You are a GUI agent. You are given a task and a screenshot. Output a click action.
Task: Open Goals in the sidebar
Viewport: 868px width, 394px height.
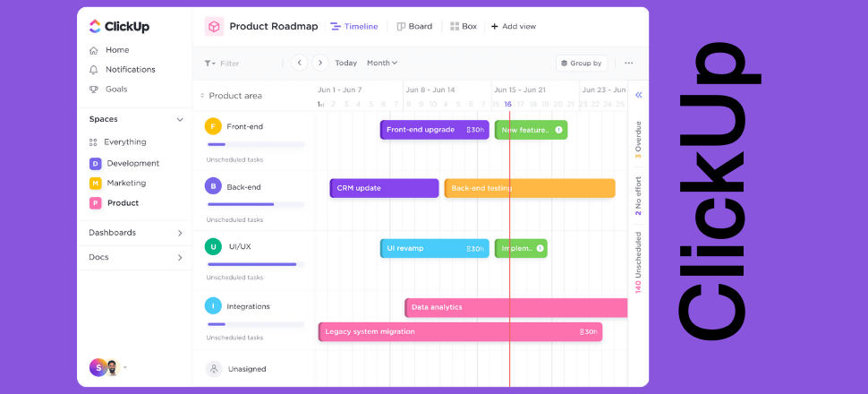pos(108,89)
